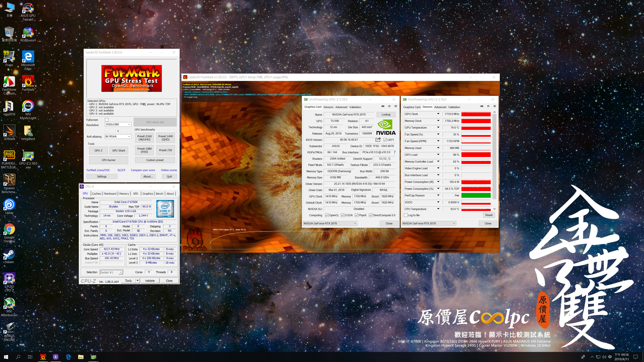The width and height of the screenshot is (644, 362).
Task: Open GPU-Z Graphics Card hamburger menu
Action: click(396, 106)
